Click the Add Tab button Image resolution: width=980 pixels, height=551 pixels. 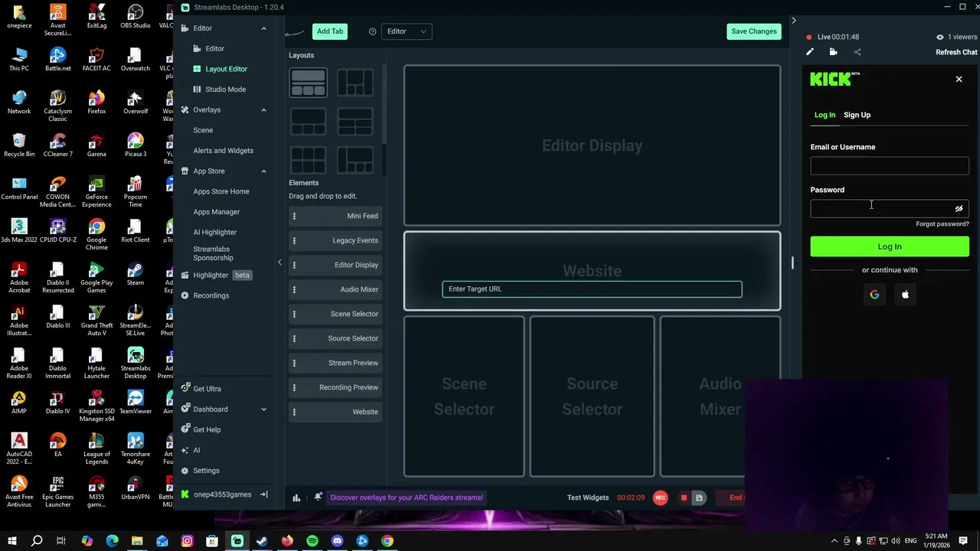click(330, 31)
